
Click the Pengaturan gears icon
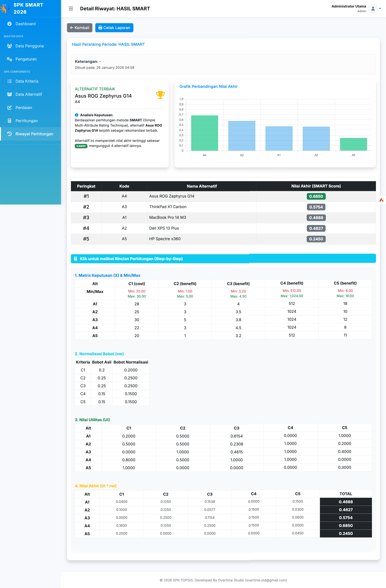(x=9, y=59)
